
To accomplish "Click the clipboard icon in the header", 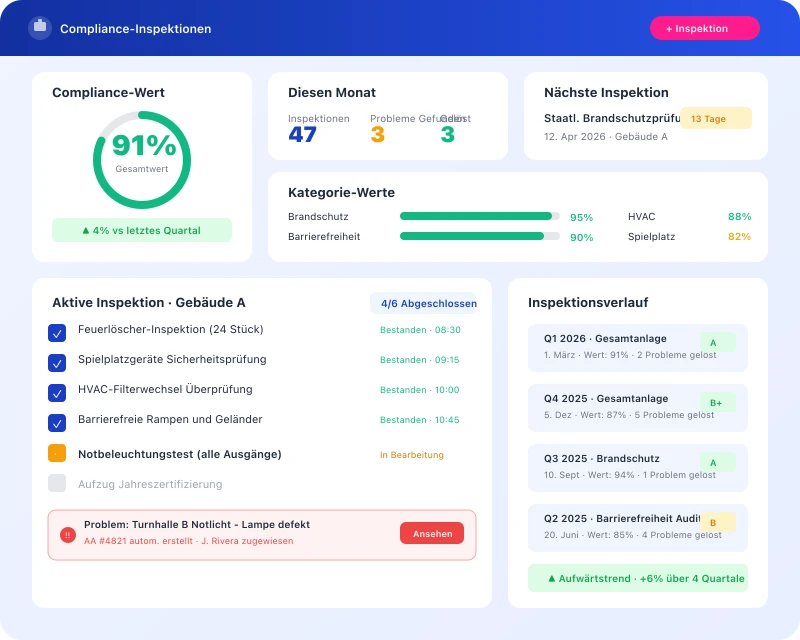I will pyautogui.click(x=39, y=28).
